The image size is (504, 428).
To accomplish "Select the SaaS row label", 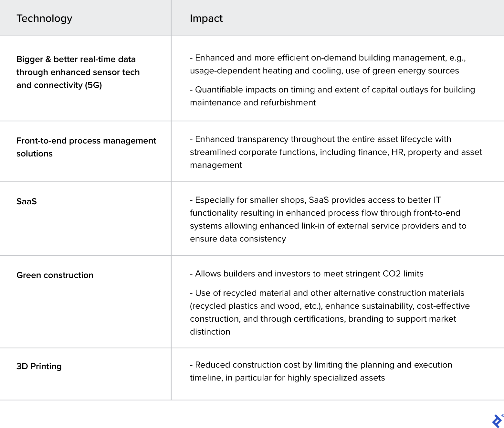I will click(26, 201).
